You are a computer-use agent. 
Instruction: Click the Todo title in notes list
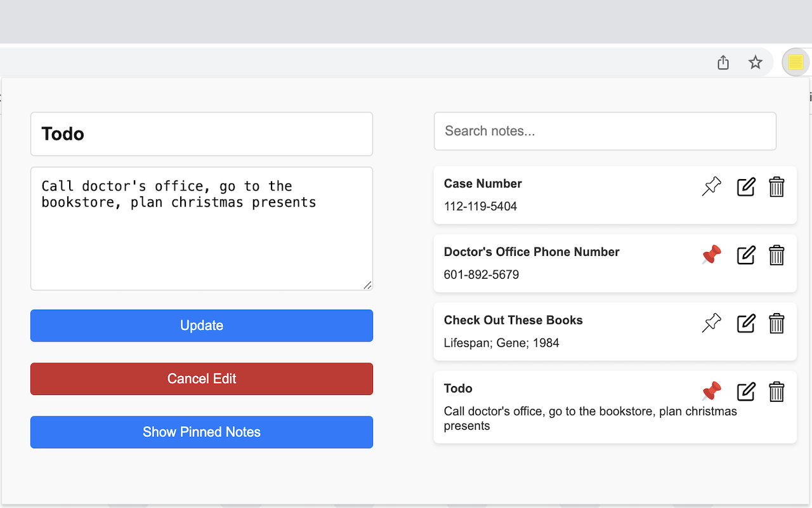click(x=458, y=389)
